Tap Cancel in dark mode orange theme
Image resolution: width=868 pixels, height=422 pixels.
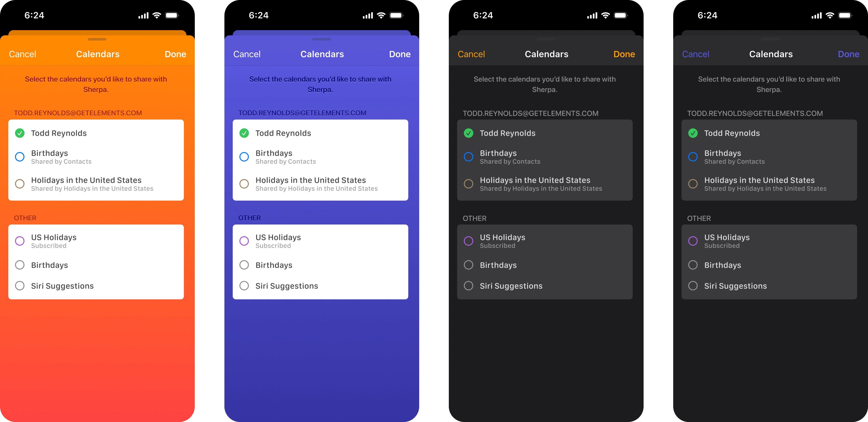pyautogui.click(x=471, y=54)
